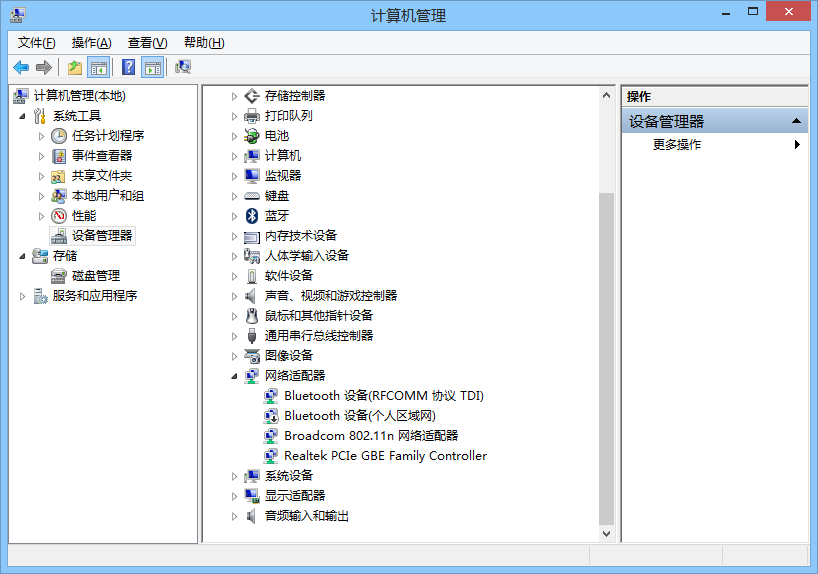The width and height of the screenshot is (818, 574).
Task: Toggle the Show/Hide Action Pane toolbar button
Action: click(153, 67)
